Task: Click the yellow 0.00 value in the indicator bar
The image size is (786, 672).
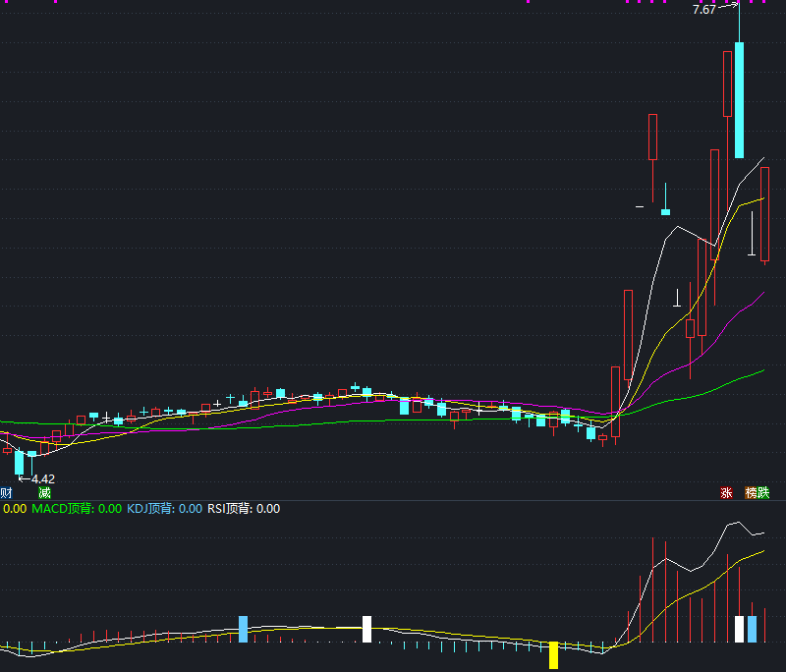Action: coord(13,510)
